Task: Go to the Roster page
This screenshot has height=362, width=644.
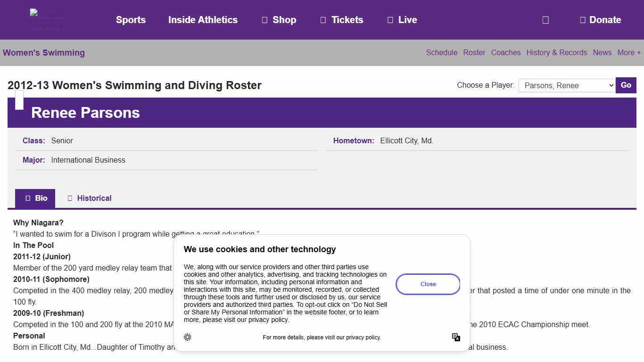Action: tap(474, 53)
